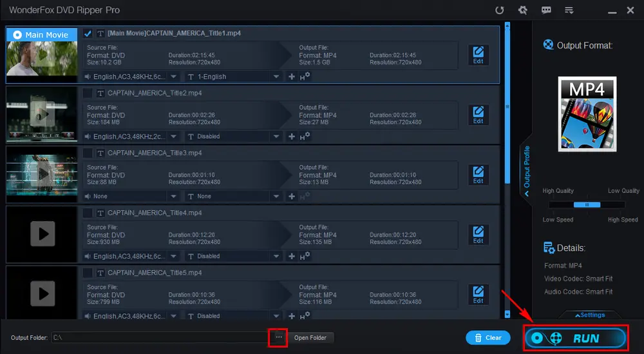Image resolution: width=644 pixels, height=354 pixels.
Task: Open settings gear in title bar
Action: pyautogui.click(x=522, y=10)
